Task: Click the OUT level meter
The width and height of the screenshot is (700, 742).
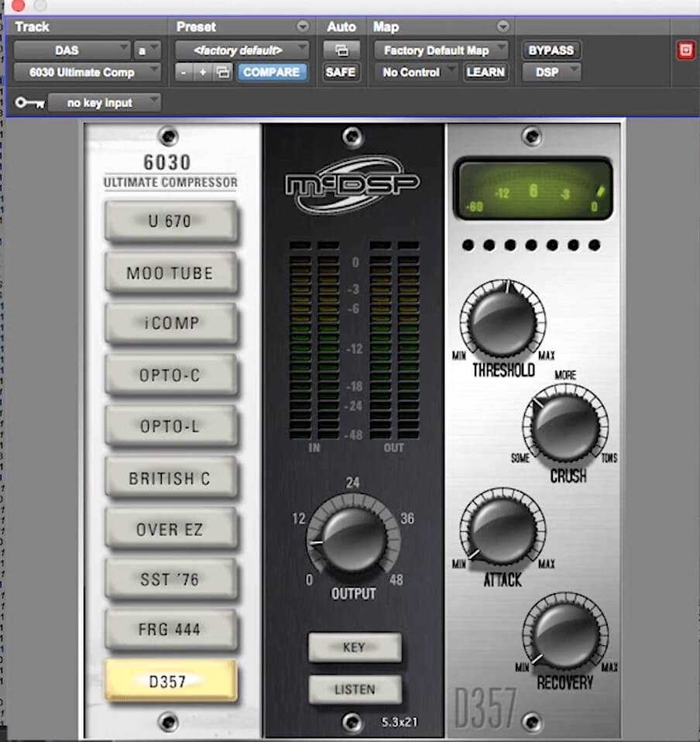Action: 394,341
